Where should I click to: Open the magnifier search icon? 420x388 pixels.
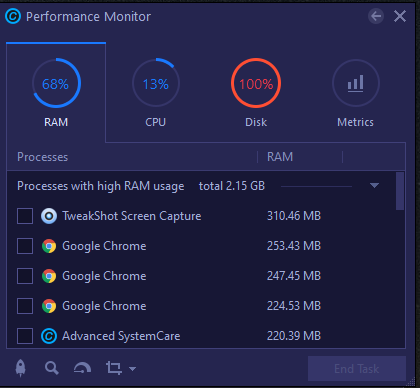pos(52,368)
